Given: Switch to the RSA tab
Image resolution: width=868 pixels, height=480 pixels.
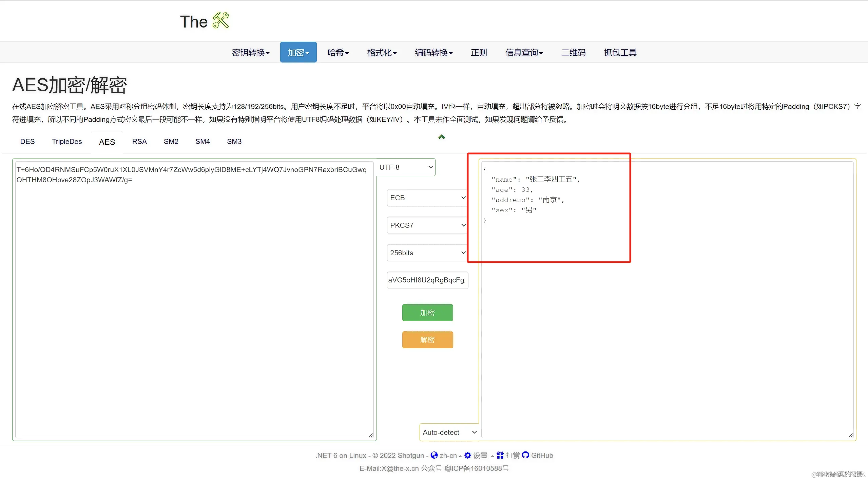Looking at the screenshot, I should [139, 142].
